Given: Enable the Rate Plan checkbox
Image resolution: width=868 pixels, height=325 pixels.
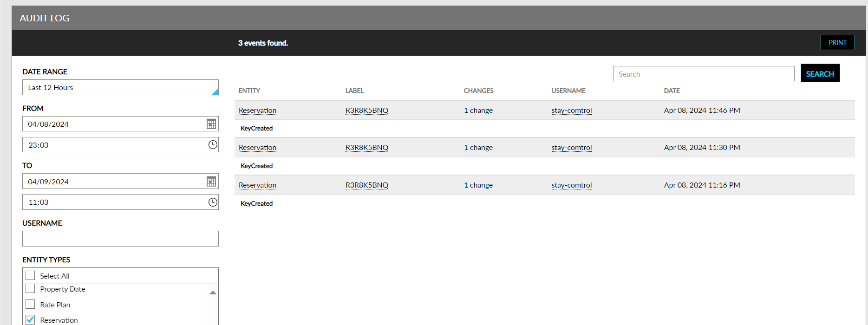Looking at the screenshot, I should pyautogui.click(x=30, y=304).
